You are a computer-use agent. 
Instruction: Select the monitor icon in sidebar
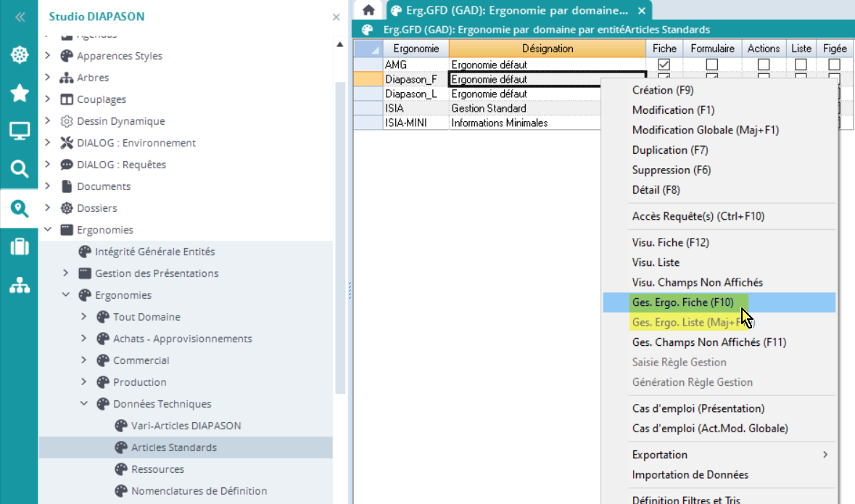point(19,131)
